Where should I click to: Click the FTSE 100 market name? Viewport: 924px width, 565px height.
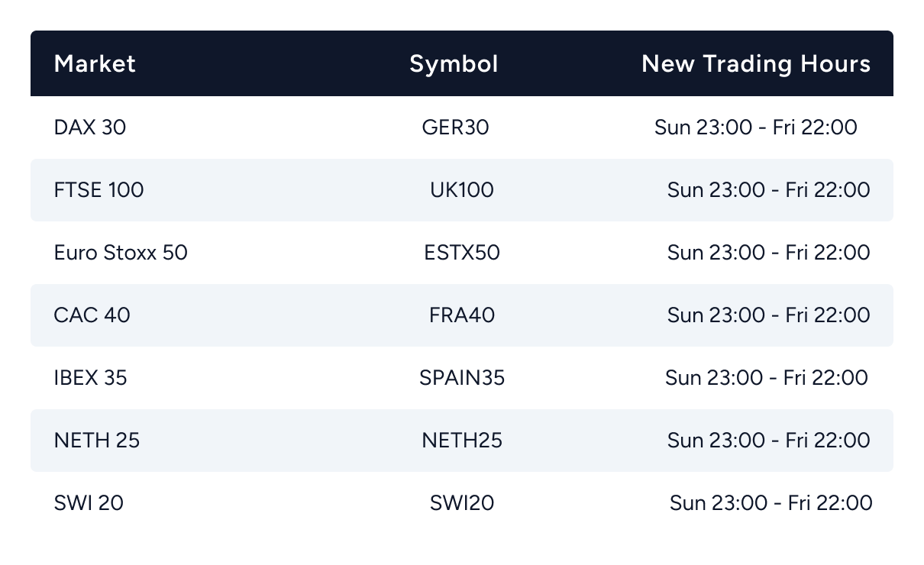(x=99, y=189)
